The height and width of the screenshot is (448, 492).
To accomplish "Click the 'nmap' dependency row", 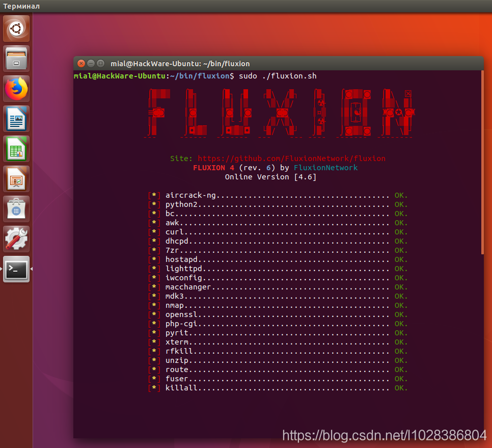I will coord(278,305).
